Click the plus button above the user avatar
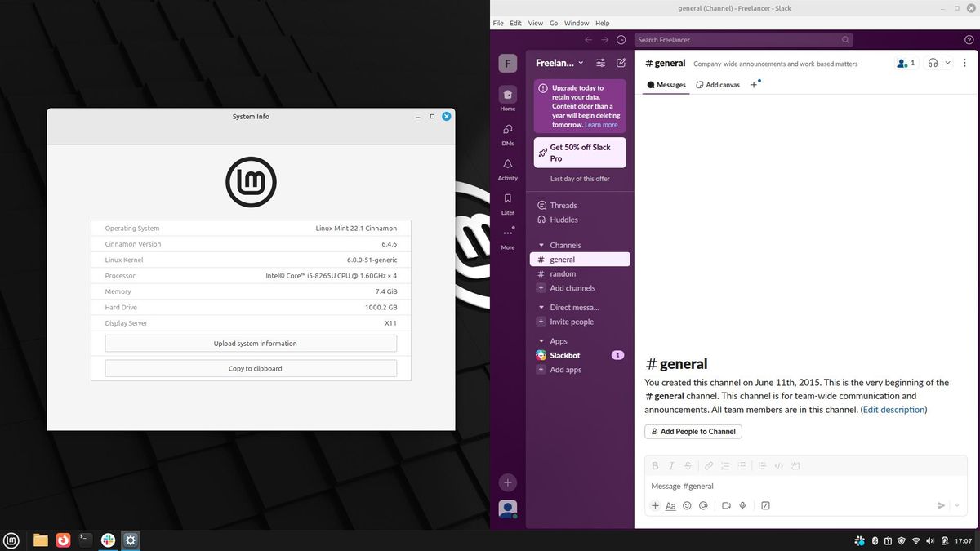 click(507, 482)
